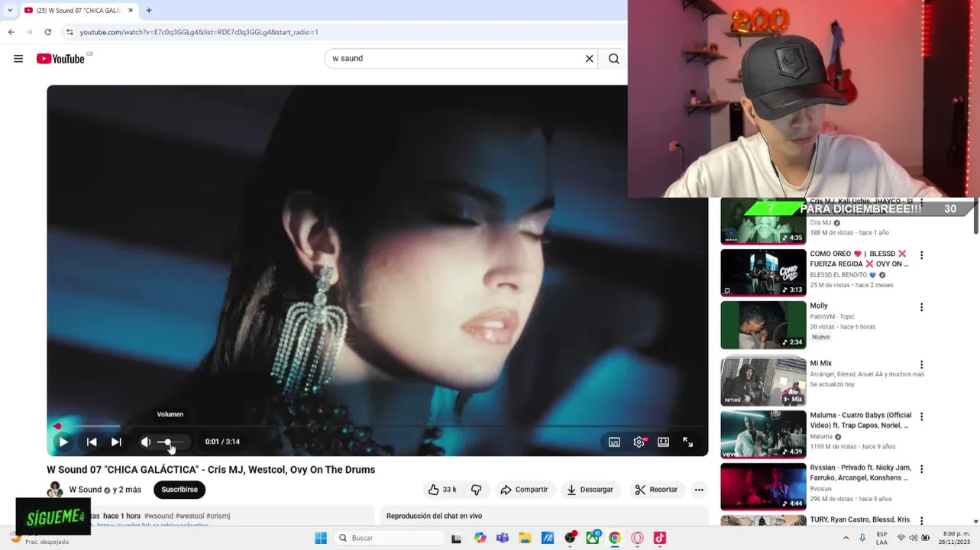Play the video with the play button

pos(63,442)
